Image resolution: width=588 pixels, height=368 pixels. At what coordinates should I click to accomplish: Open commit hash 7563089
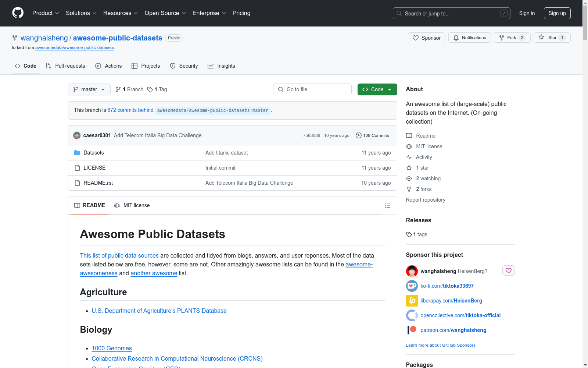click(312, 135)
